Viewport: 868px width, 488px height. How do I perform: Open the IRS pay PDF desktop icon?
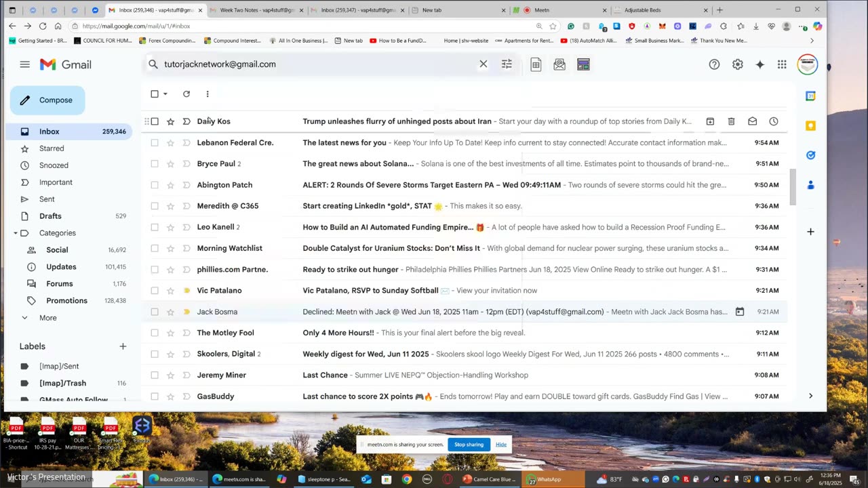click(47, 432)
